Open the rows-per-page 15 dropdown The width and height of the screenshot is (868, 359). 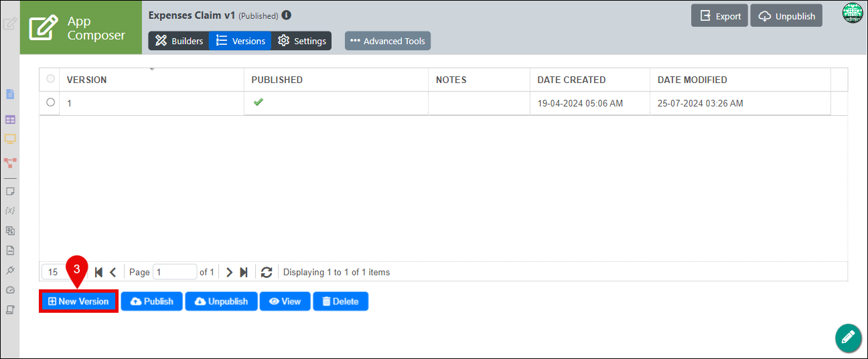click(62, 272)
